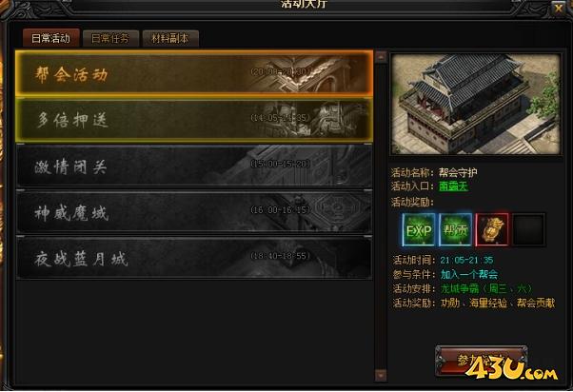Screen dimensions: 573x392
Task: Choose the 激情闭关 activity row
Action: click(x=194, y=167)
